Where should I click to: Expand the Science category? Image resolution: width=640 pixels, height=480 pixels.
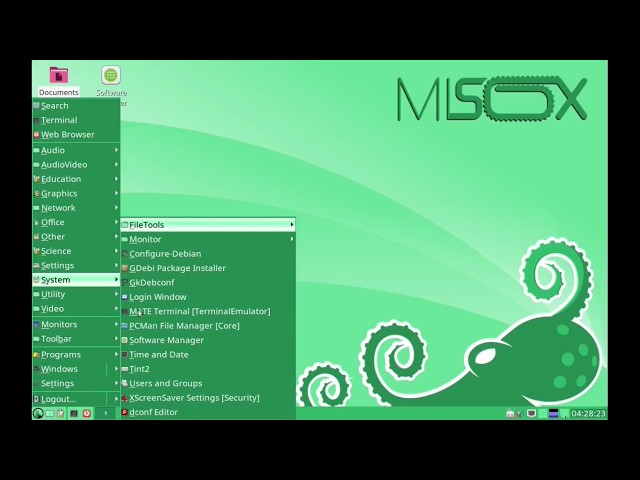coord(76,251)
